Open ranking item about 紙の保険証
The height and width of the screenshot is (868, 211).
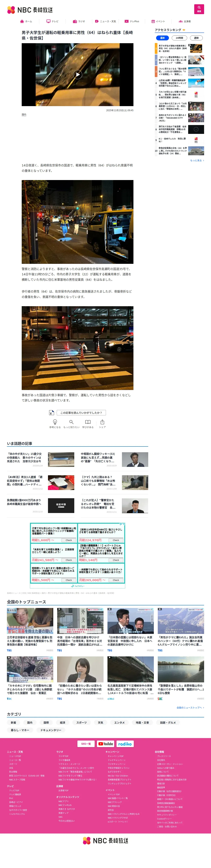pos(179,71)
